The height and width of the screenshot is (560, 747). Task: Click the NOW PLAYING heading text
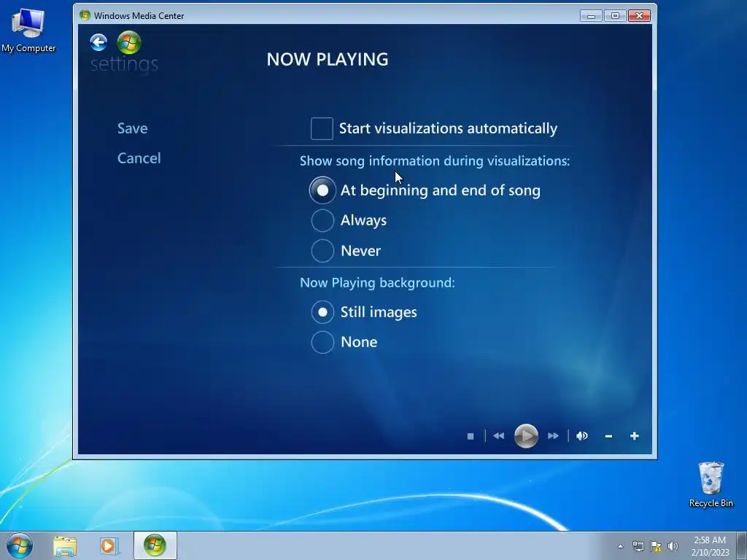point(328,60)
